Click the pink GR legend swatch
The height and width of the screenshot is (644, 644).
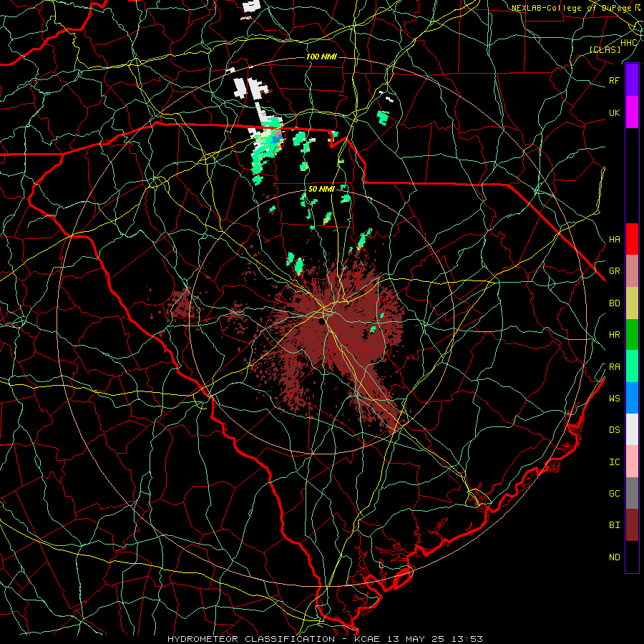pos(632,270)
